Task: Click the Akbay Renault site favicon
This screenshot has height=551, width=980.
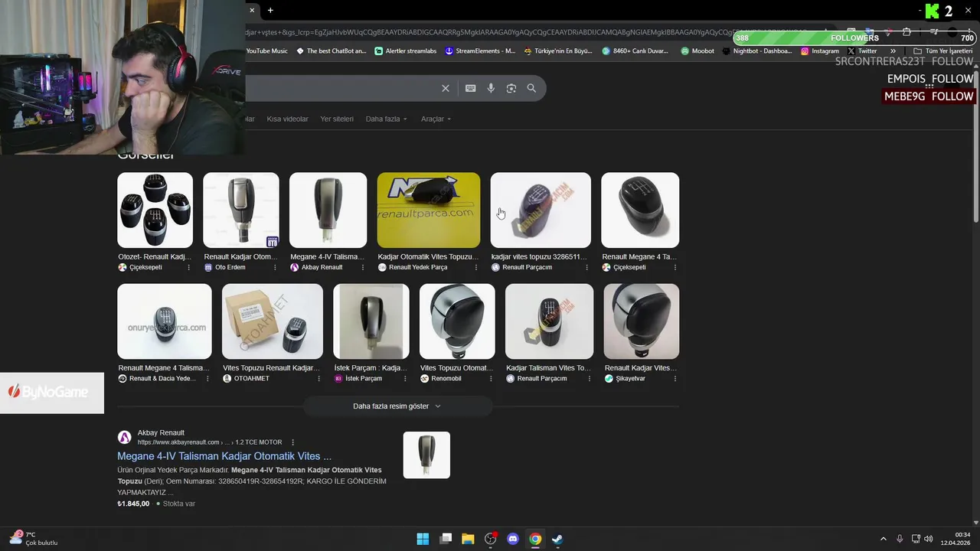Action: click(124, 437)
